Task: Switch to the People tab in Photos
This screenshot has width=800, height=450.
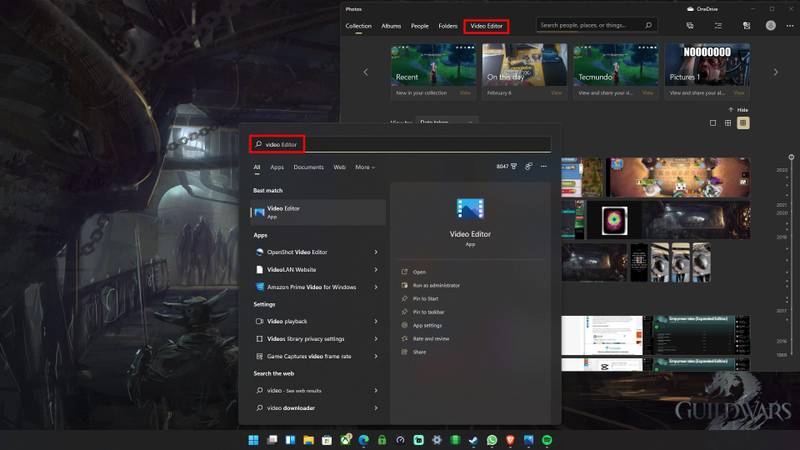Action: click(x=419, y=26)
